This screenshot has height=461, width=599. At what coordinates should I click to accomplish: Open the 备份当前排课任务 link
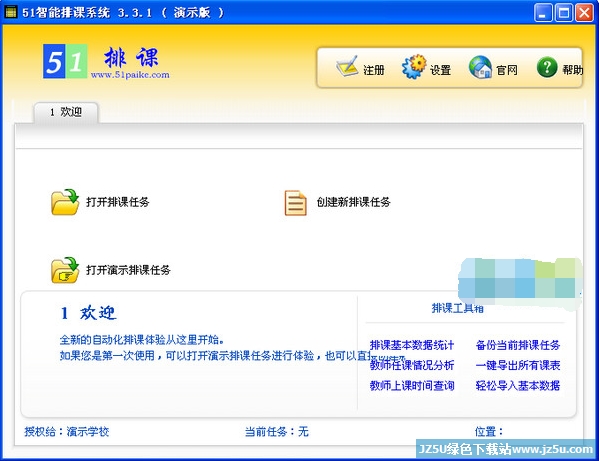(x=518, y=345)
